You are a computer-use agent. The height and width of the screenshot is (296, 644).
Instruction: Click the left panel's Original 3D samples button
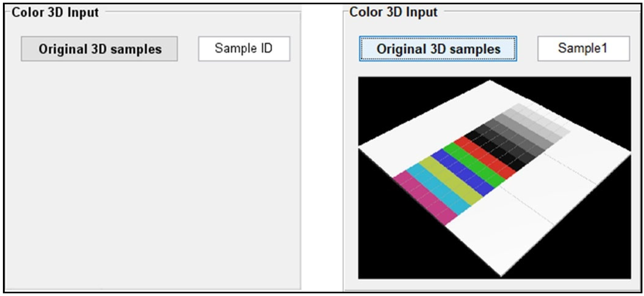[x=99, y=49]
